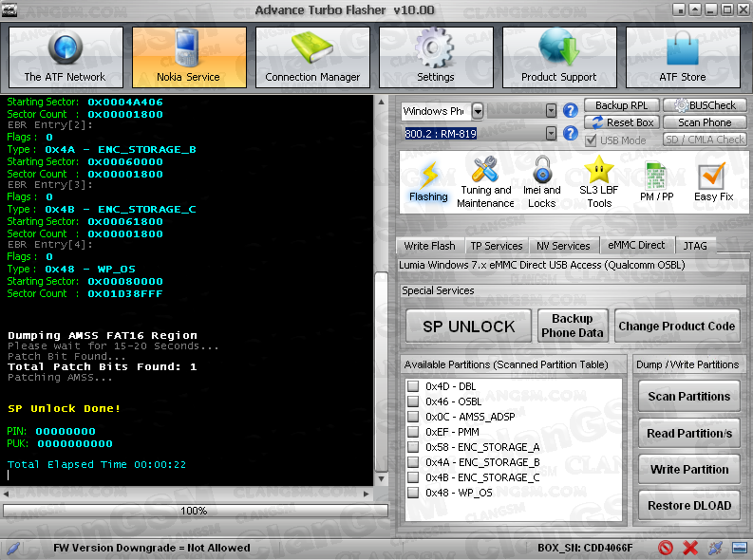Check the 0x0C - AMSS_ADSP partition
This screenshot has height=560, width=753.
(412, 416)
